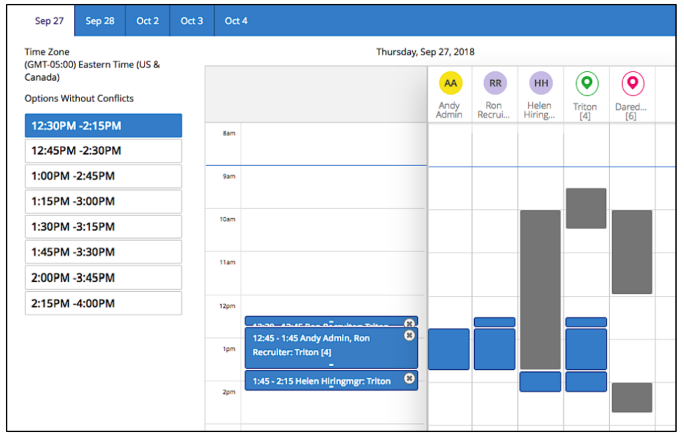Select the 2:15PM - 4:00PM option
684x434 pixels.
(103, 303)
